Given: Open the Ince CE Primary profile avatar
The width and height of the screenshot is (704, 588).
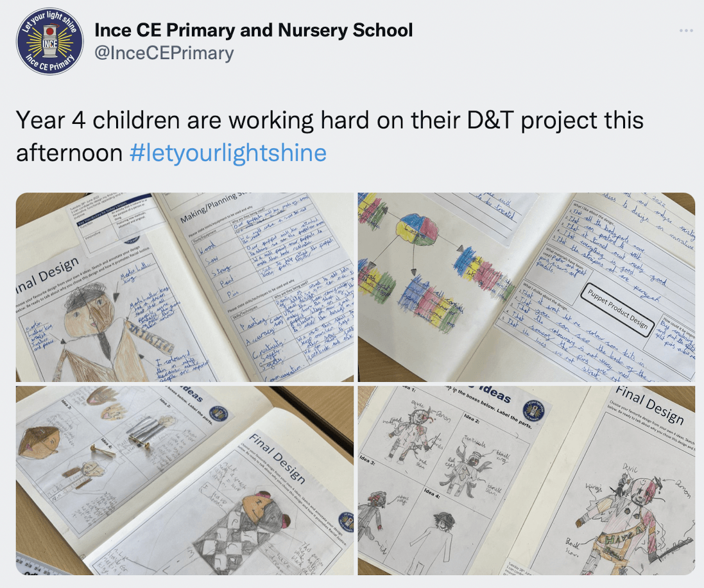Looking at the screenshot, I should pos(50,41).
